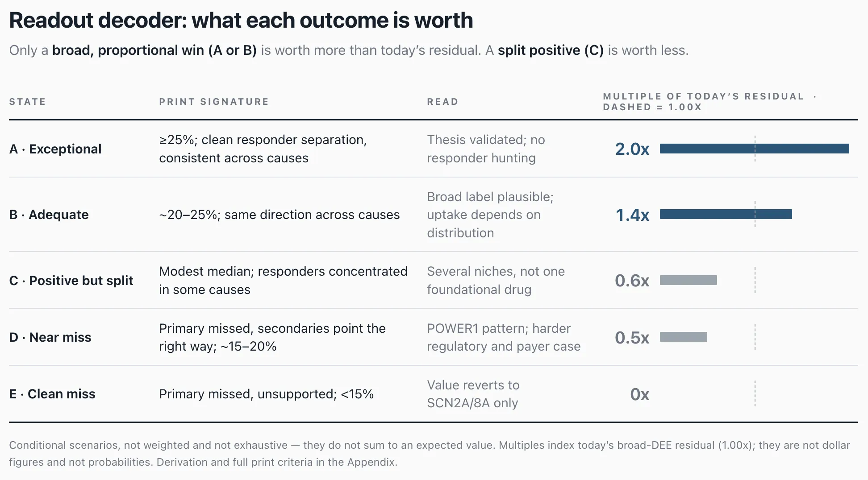
Task: Select the 'E · Clean miss' label
Action: (52, 394)
